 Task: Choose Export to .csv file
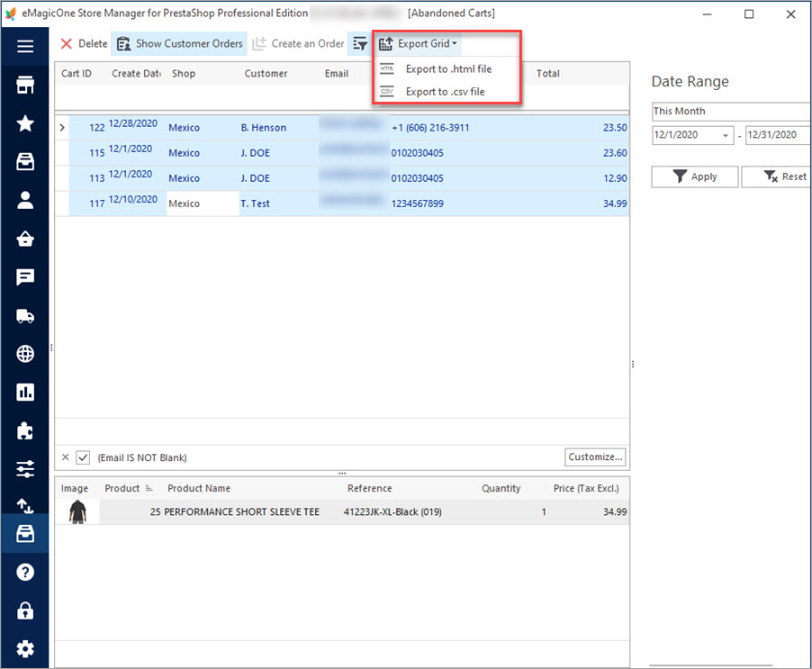(x=445, y=92)
